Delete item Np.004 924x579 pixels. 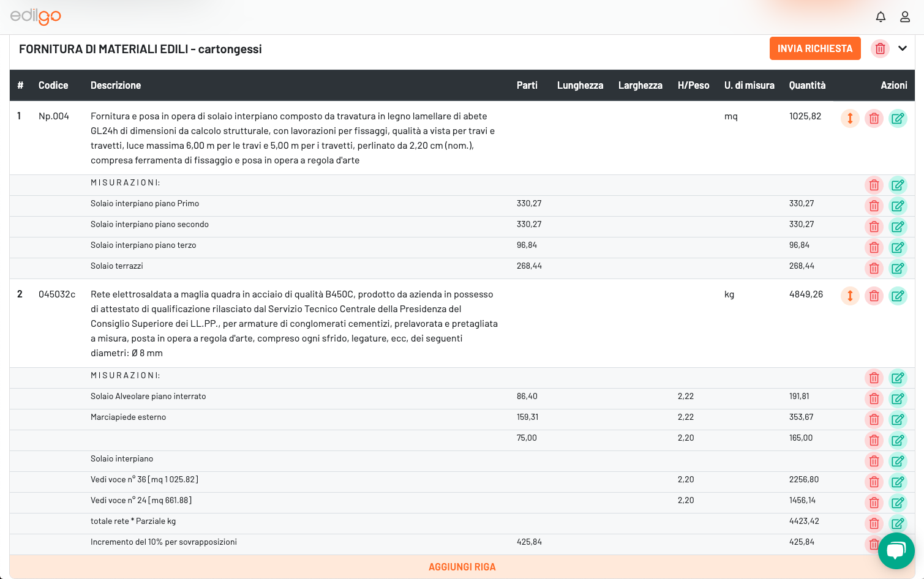tap(874, 118)
